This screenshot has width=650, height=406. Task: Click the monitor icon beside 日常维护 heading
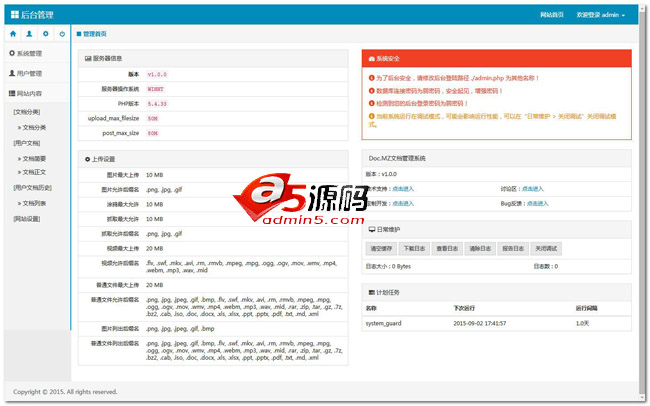(372, 229)
